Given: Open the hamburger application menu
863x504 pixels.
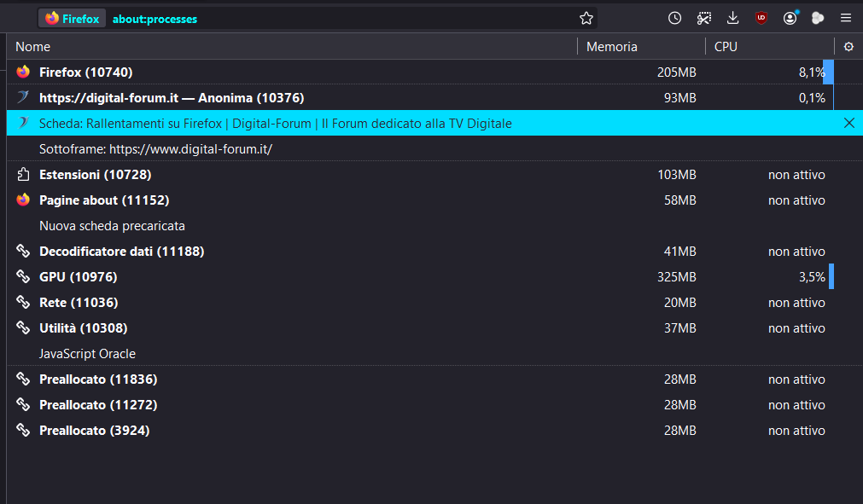Looking at the screenshot, I should click(846, 18).
